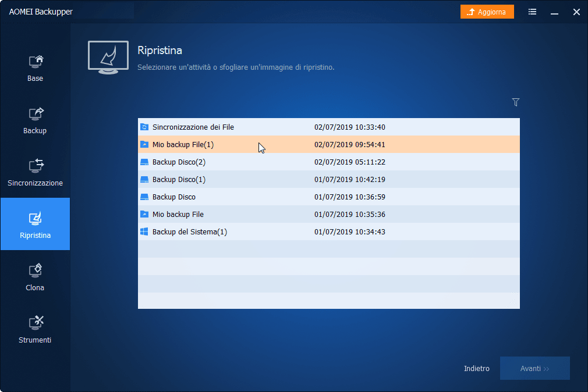The width and height of the screenshot is (588, 392).
Task: Select the Backup Disco(1) row
Action: 329,179
